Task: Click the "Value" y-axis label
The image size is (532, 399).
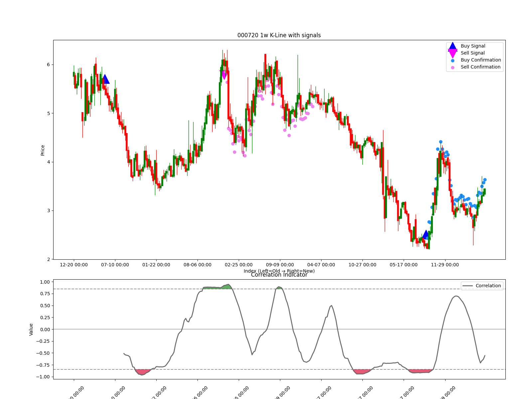Action: 31,329
